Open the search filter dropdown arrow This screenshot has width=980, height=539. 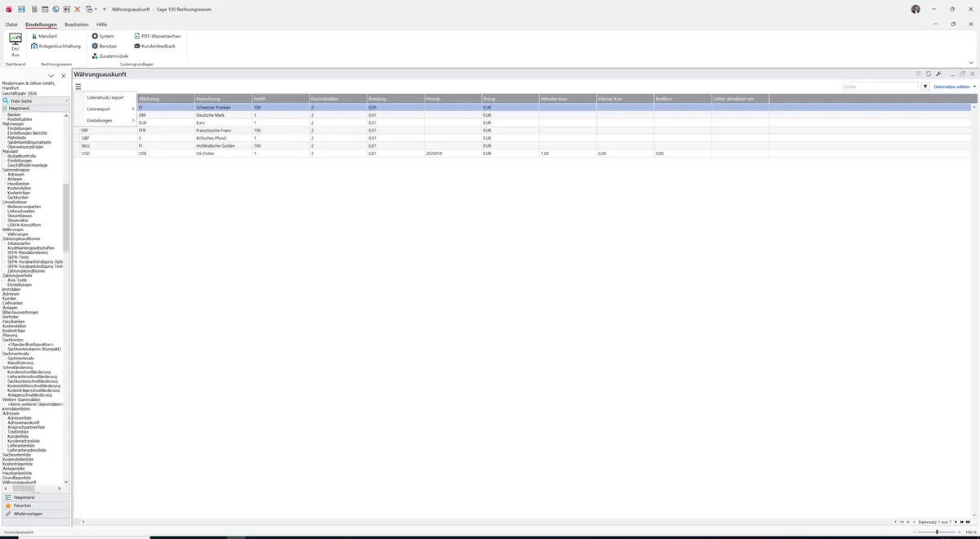tap(925, 86)
